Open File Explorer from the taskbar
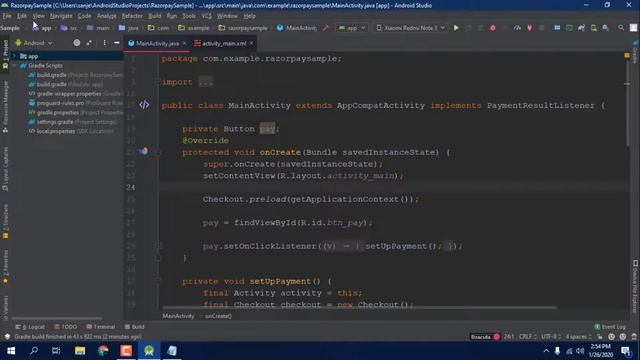 [x=80, y=351]
